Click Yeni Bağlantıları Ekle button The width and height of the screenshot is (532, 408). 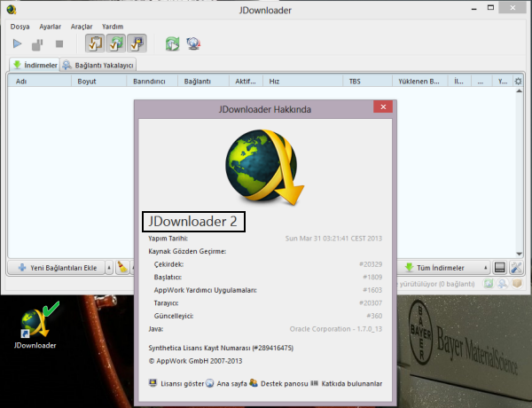click(57, 268)
